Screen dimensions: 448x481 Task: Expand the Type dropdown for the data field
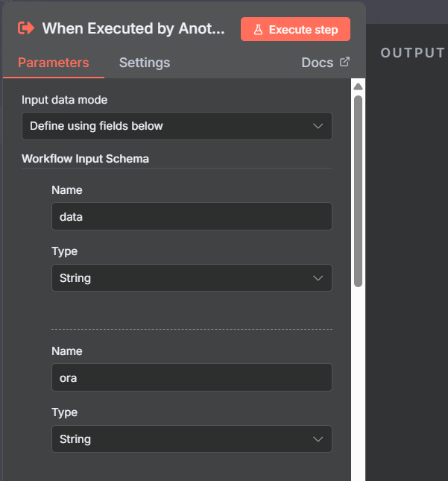point(191,278)
